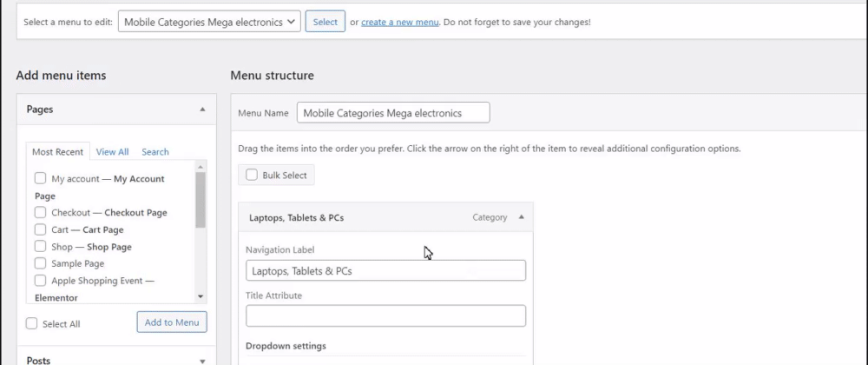The image size is (868, 365).
Task: Collapse the Laptops, Tablets & PCs item
Action: pos(521,217)
